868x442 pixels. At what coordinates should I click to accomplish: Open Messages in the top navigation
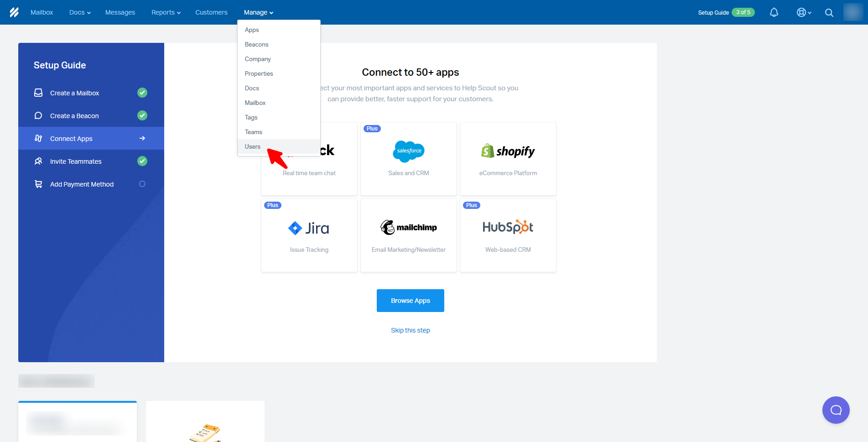pos(120,12)
